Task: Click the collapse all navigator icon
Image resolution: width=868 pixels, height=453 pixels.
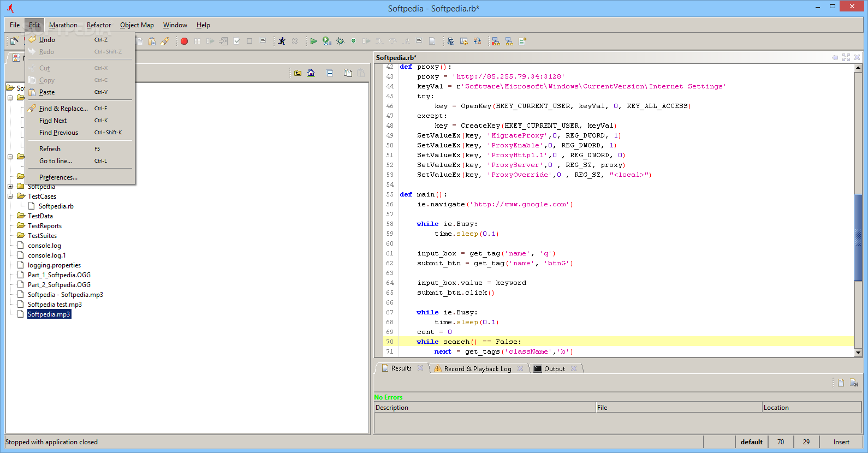Action: [x=330, y=73]
